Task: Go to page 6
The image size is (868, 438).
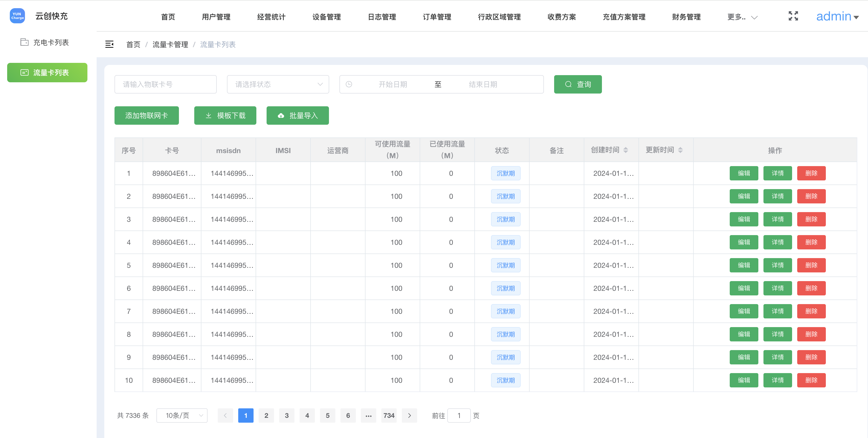Action: pos(348,416)
